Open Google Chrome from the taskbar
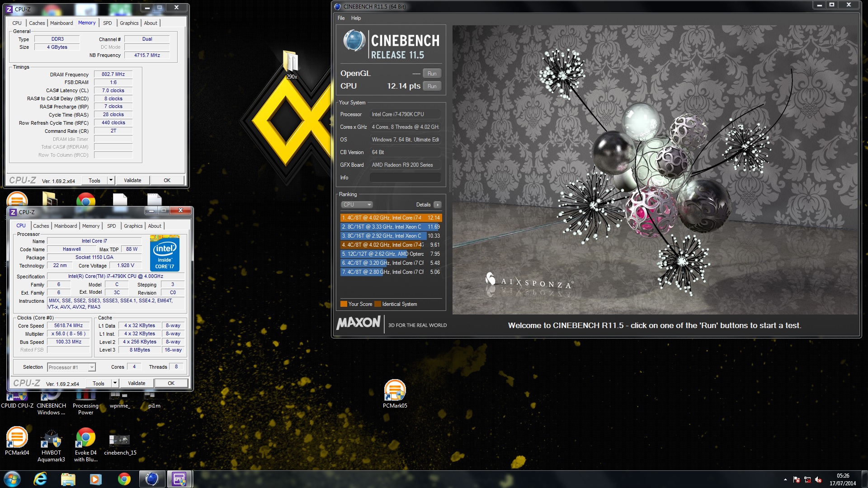Viewport: 868px width, 488px height. click(x=124, y=479)
